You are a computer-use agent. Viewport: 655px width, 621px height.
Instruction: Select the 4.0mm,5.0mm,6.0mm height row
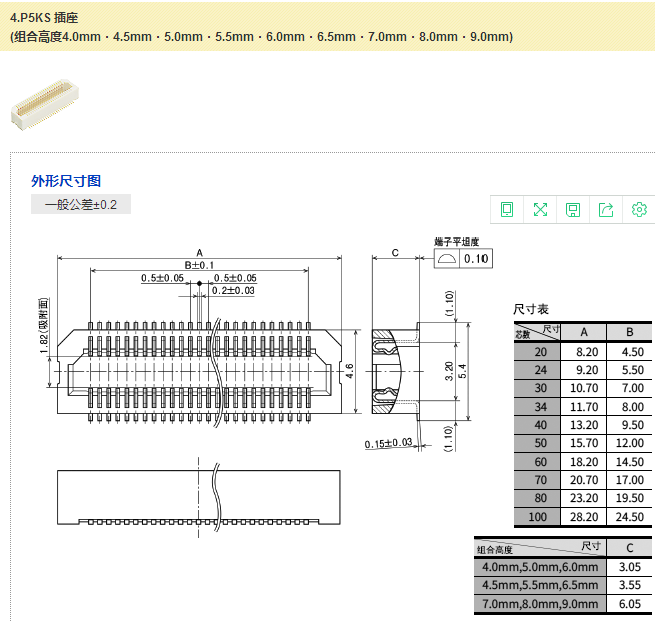click(x=539, y=567)
